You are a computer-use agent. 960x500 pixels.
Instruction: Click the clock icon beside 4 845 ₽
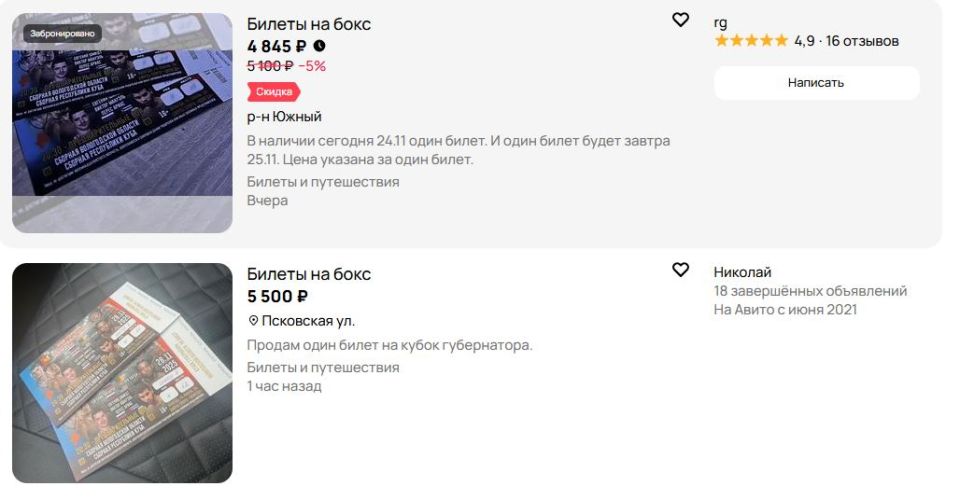coord(319,46)
